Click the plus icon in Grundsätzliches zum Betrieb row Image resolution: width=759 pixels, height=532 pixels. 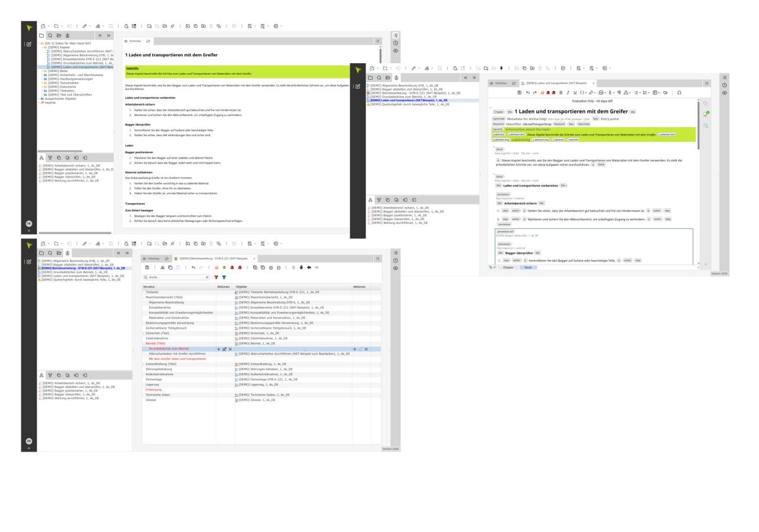click(218, 349)
